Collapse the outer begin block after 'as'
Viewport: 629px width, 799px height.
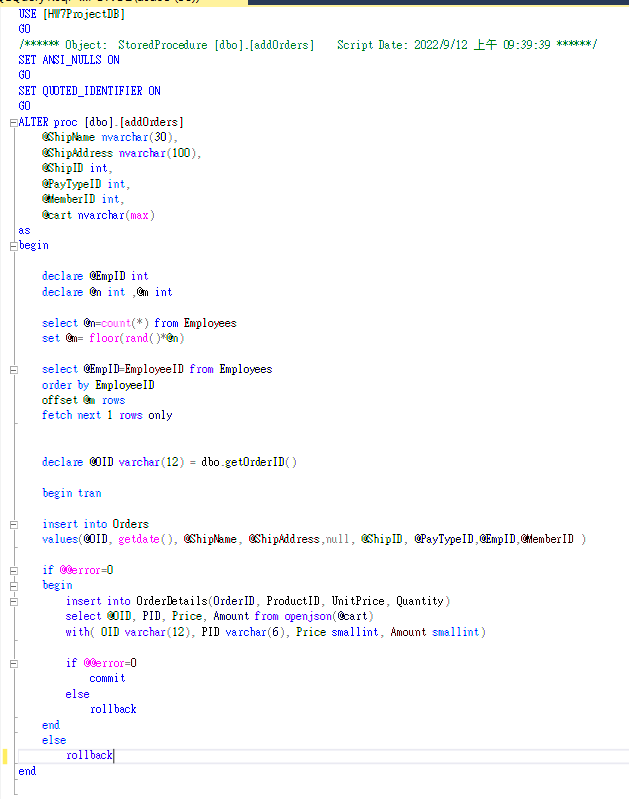coord(13,246)
